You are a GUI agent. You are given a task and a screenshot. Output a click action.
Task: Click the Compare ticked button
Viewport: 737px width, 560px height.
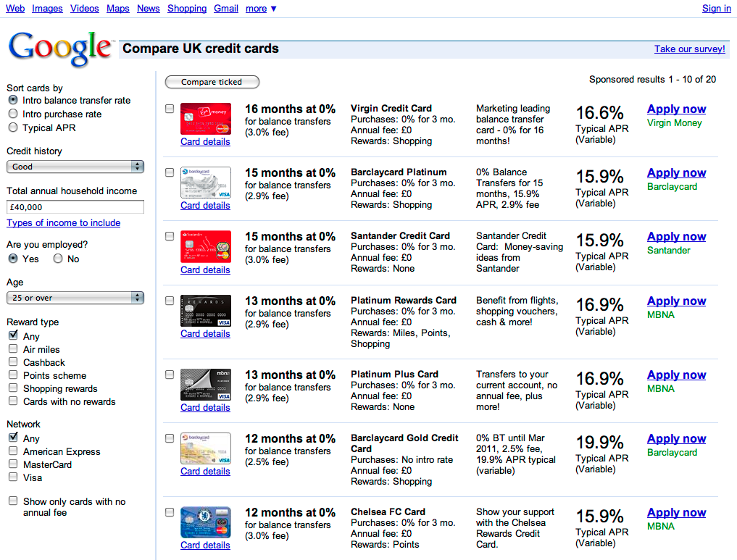click(212, 82)
